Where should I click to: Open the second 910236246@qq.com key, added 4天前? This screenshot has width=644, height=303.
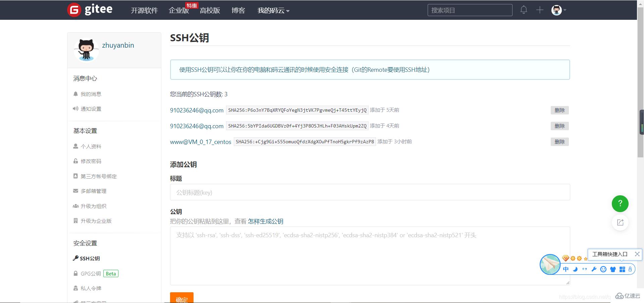point(197,126)
